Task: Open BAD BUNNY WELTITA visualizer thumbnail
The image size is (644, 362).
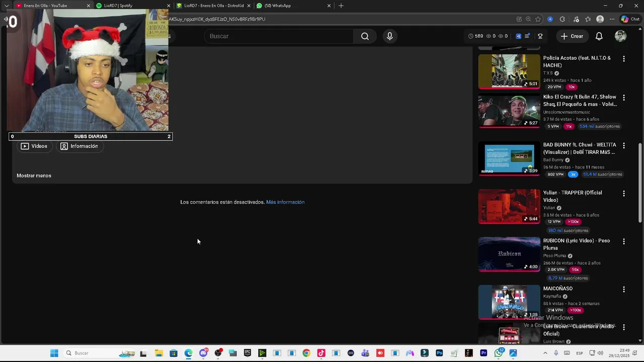Action: (x=509, y=158)
